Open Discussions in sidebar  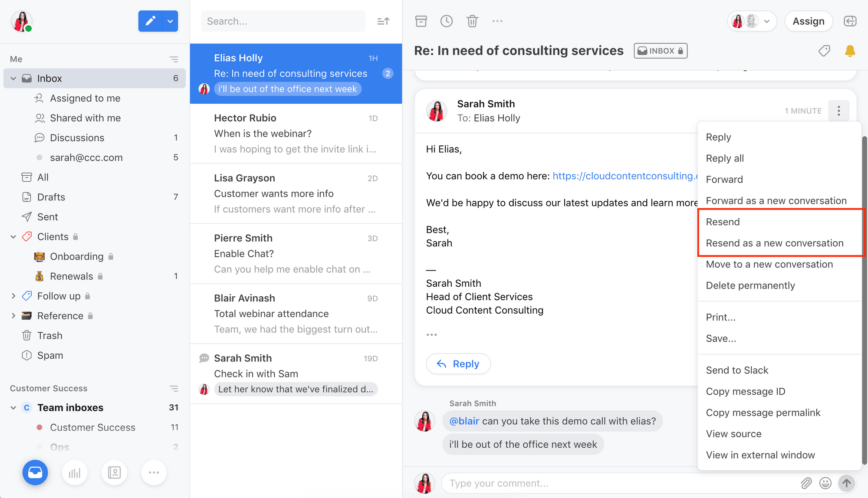pos(95,138)
